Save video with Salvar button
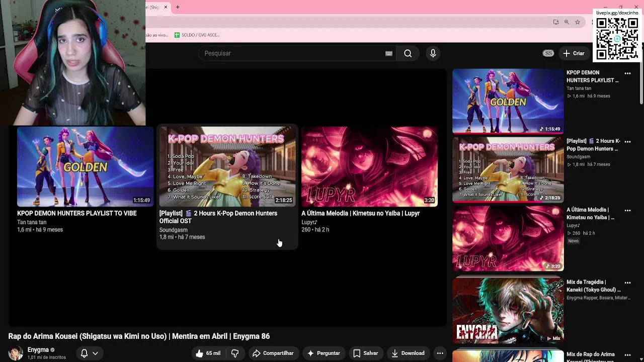Image resolution: width=644 pixels, height=362 pixels. (x=366, y=353)
